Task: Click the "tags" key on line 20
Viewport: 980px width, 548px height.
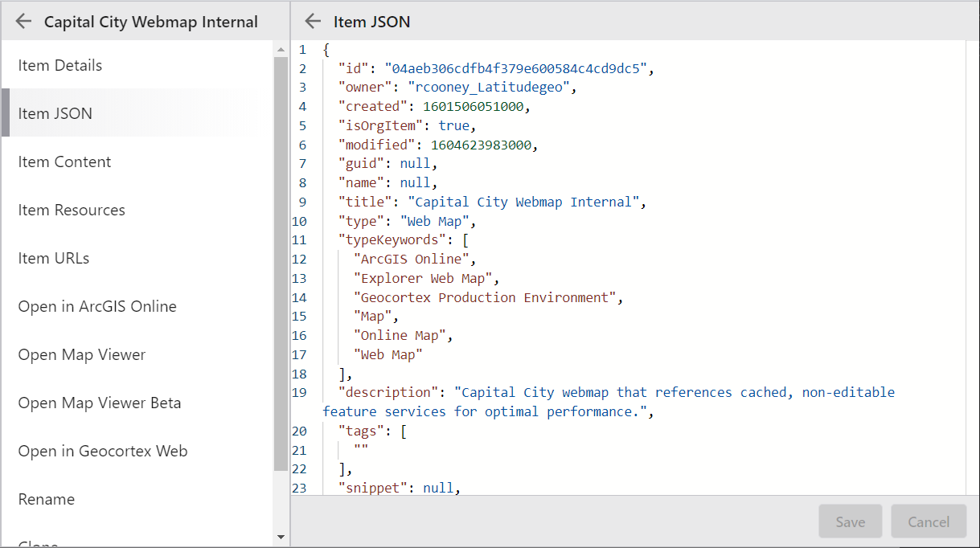Action: pos(361,431)
